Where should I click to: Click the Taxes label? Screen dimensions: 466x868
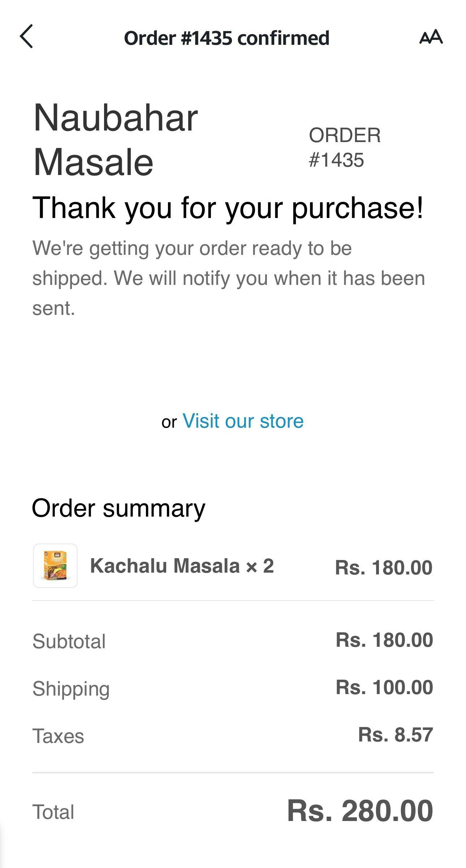(58, 736)
